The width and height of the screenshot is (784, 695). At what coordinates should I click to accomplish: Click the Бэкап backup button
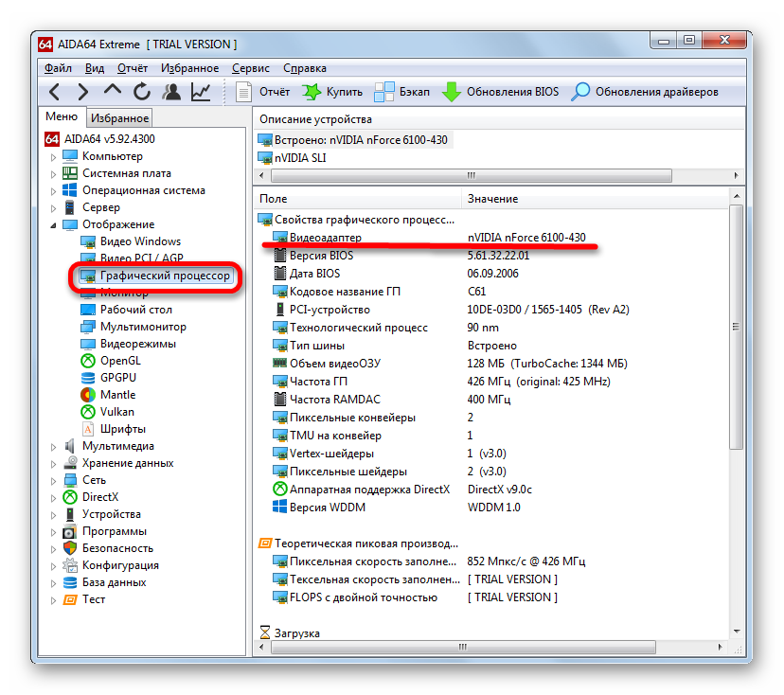[x=402, y=92]
